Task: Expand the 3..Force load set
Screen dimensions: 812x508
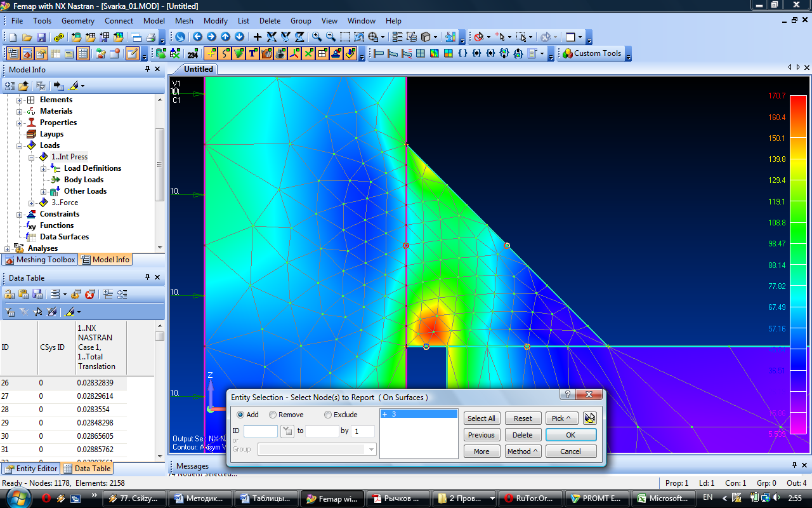Action: [31, 203]
